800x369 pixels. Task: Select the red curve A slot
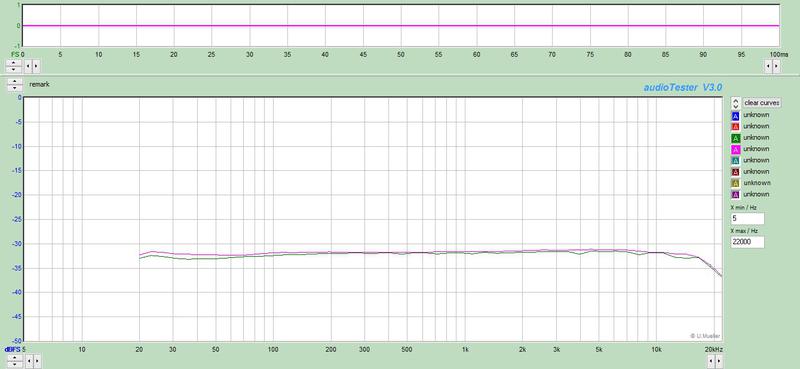[735, 127]
